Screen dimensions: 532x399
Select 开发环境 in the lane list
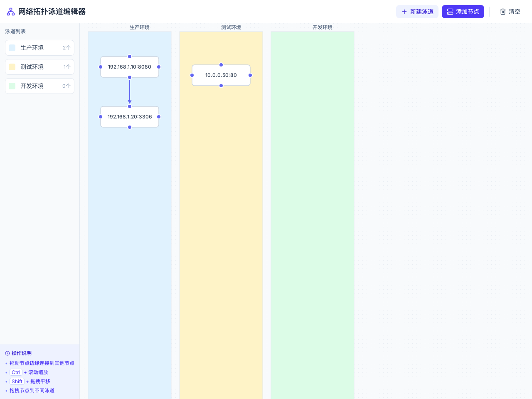39,86
